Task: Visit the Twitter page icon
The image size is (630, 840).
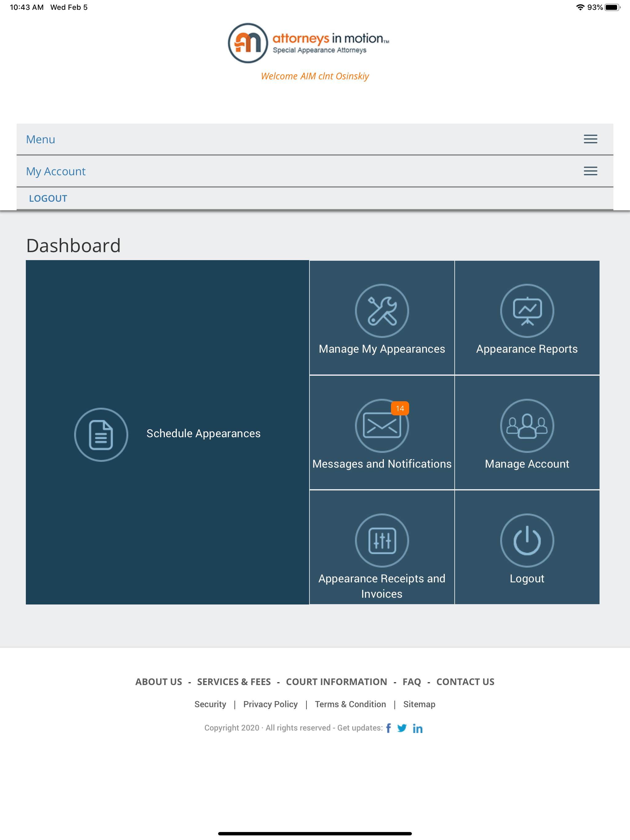Action: coord(402,728)
